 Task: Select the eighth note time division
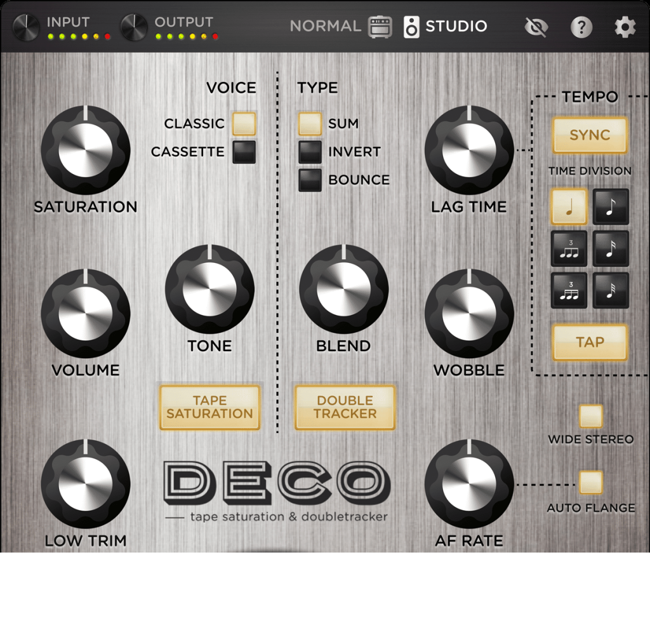point(611,207)
